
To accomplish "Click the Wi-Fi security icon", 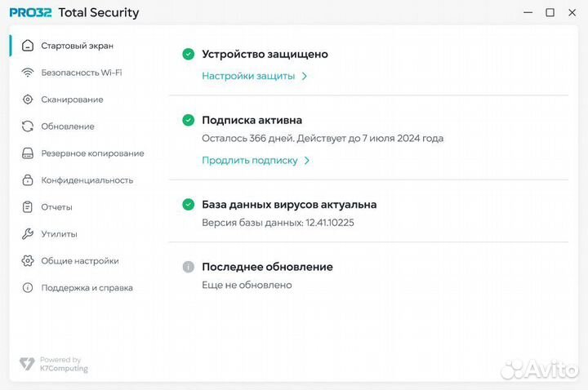I will tap(28, 73).
